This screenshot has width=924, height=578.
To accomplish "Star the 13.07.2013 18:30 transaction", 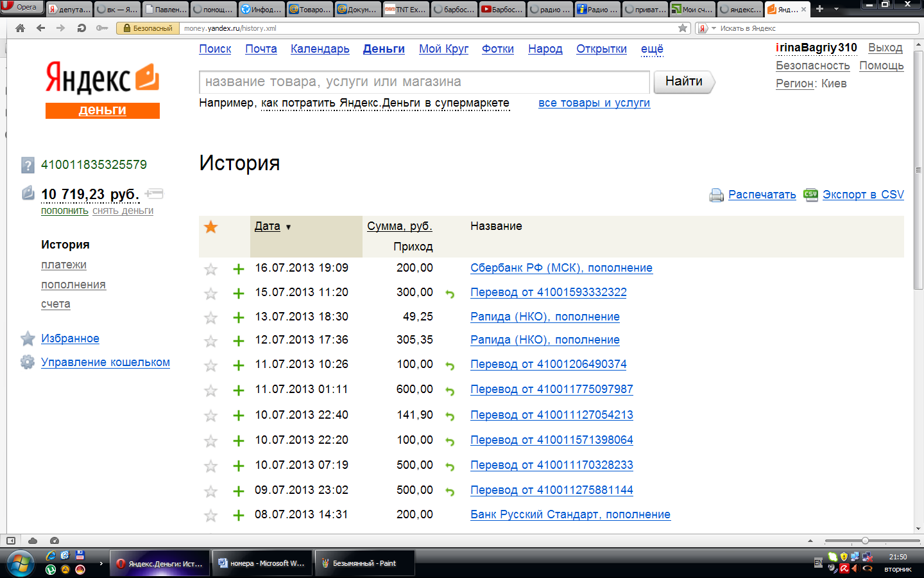I will coord(210,317).
